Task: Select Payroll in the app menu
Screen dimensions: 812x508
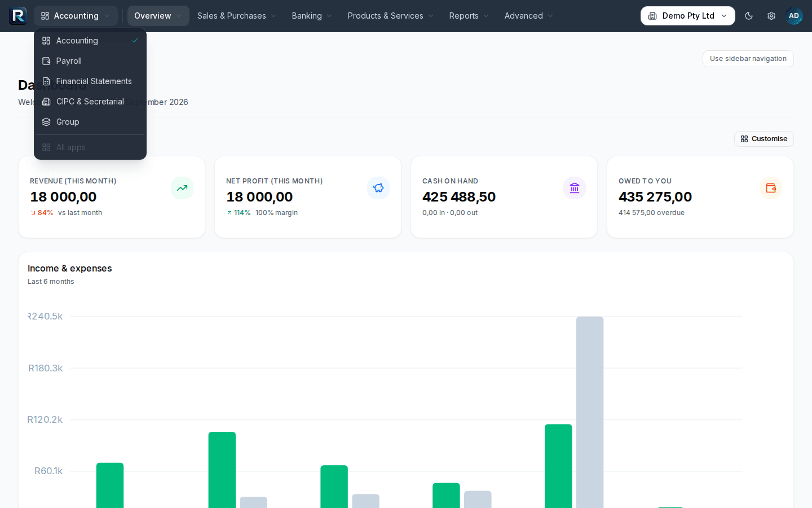Action: click(x=90, y=61)
